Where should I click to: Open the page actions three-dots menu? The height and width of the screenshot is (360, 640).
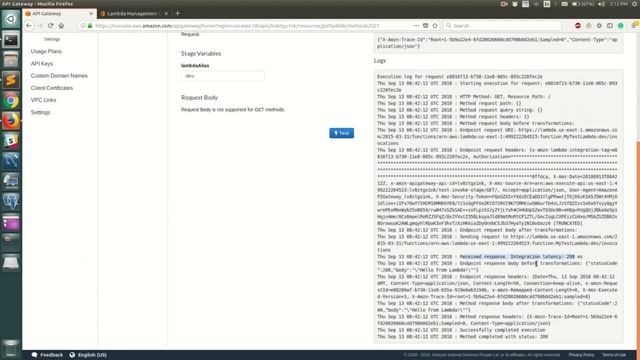pyautogui.click(x=416, y=25)
